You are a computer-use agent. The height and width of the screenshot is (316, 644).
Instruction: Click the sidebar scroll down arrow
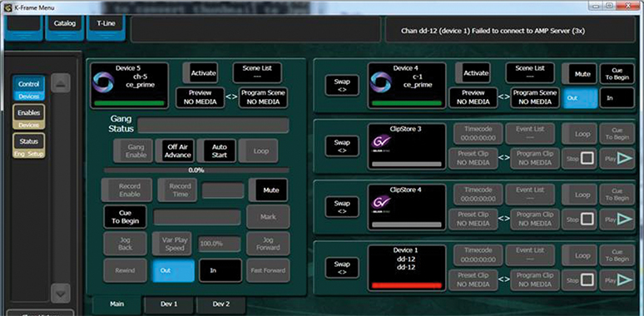pyautogui.click(x=61, y=294)
